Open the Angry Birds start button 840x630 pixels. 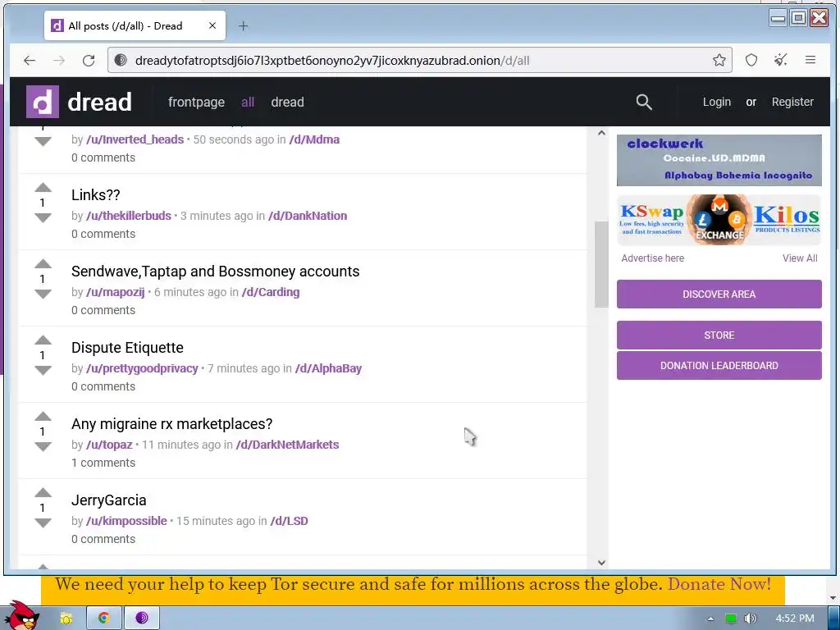22,616
